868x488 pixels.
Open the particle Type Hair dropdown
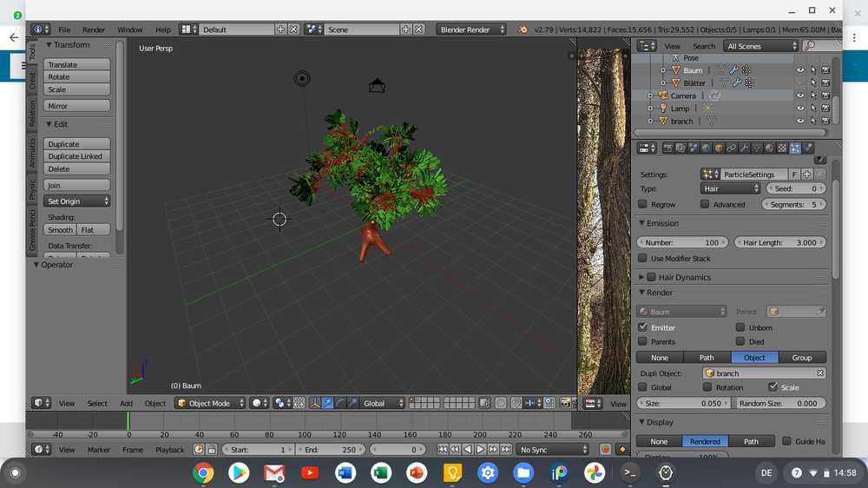click(731, 188)
